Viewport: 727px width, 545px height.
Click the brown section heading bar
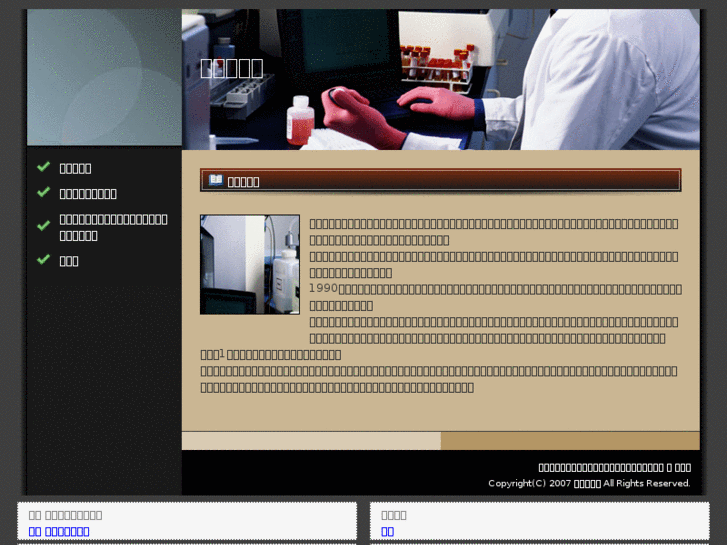[x=440, y=180]
